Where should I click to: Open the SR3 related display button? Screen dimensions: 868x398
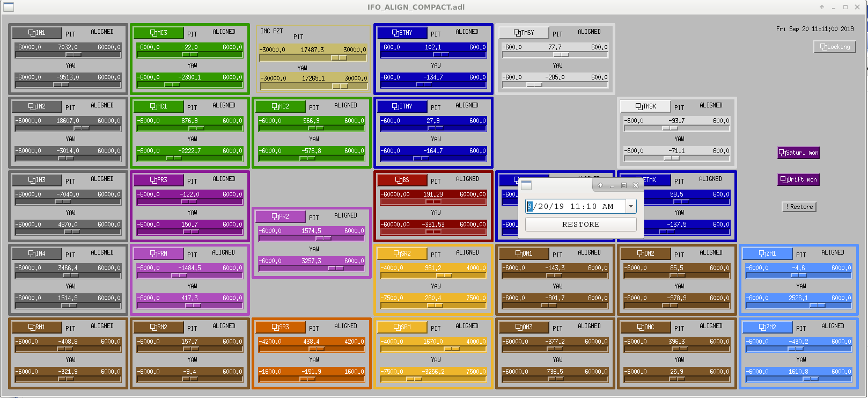280,327
